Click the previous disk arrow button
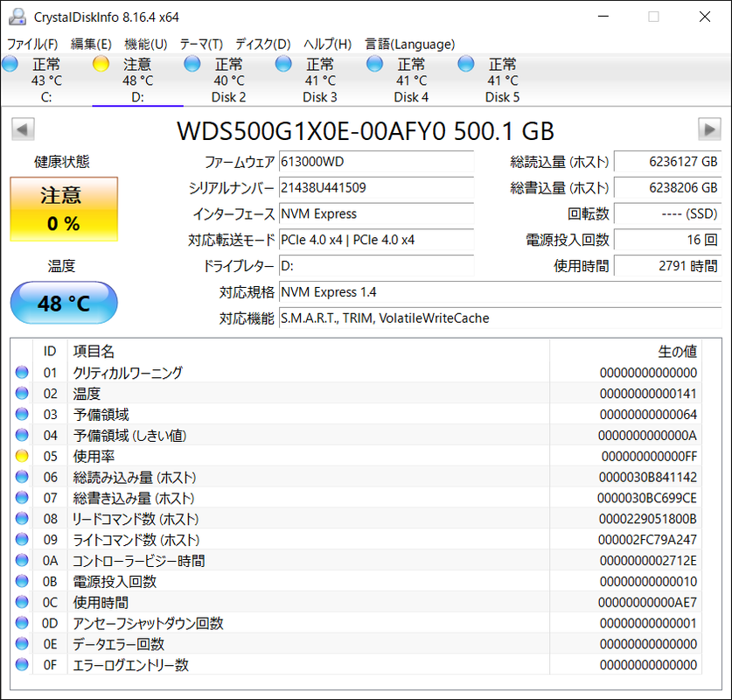Viewport: 732px width, 700px height. 23,129
